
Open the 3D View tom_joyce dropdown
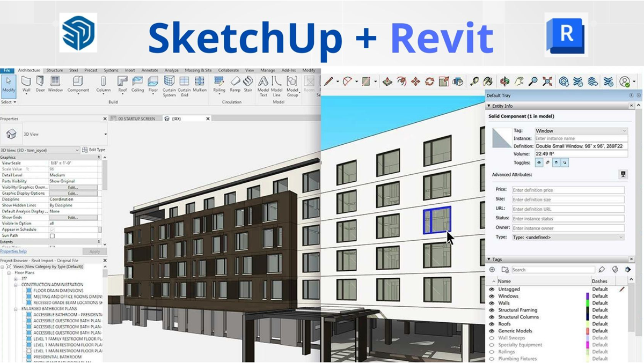[x=40, y=150]
